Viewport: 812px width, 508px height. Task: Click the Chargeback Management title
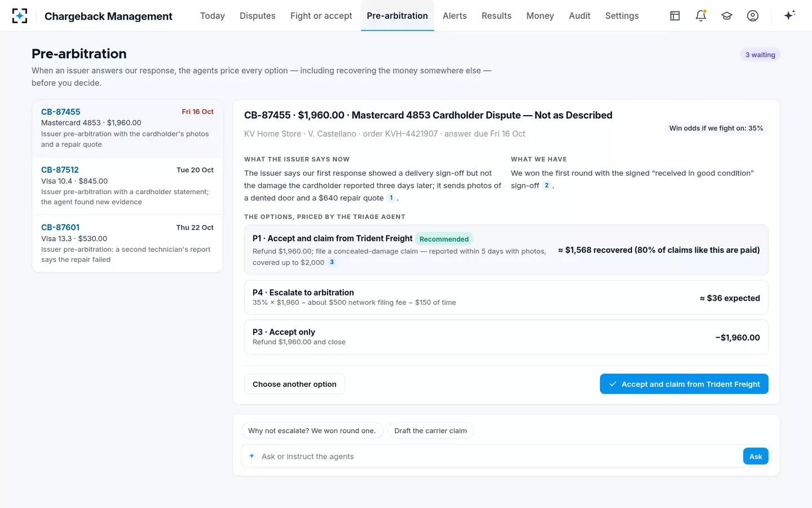(x=108, y=16)
